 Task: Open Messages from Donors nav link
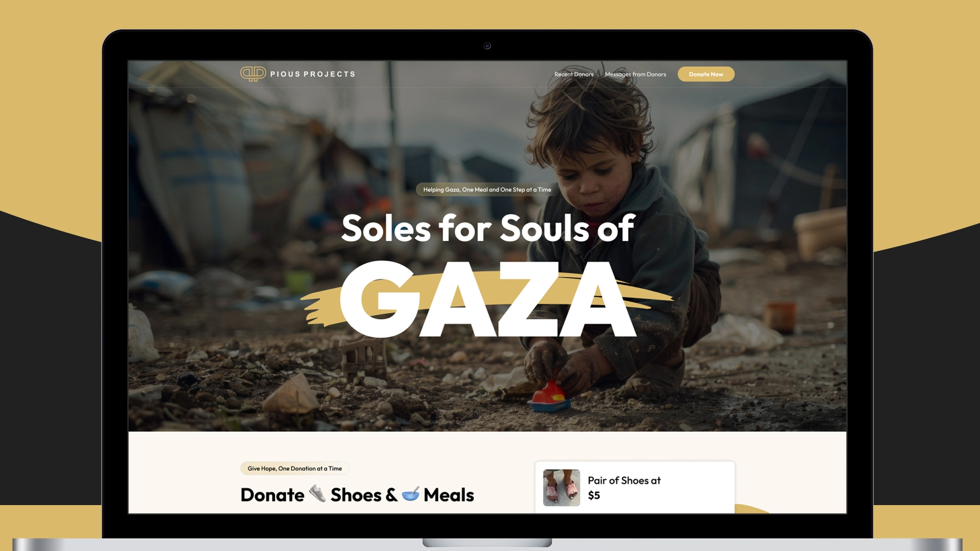[635, 74]
